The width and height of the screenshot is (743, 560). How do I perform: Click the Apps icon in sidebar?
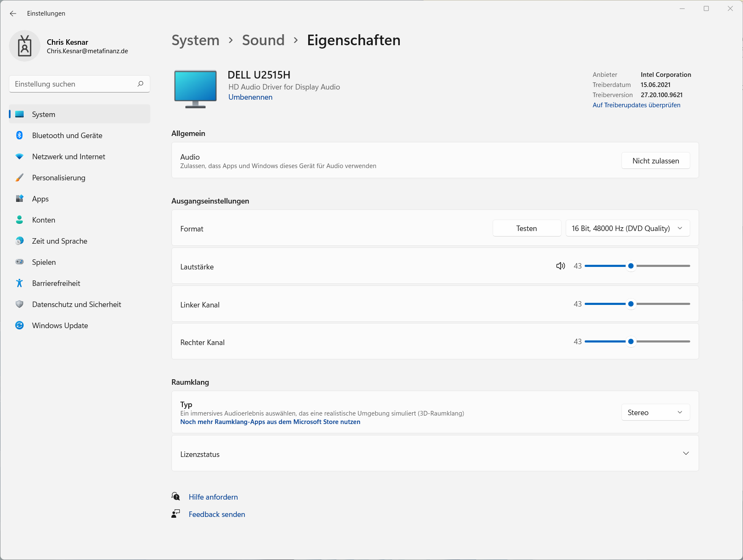point(19,198)
